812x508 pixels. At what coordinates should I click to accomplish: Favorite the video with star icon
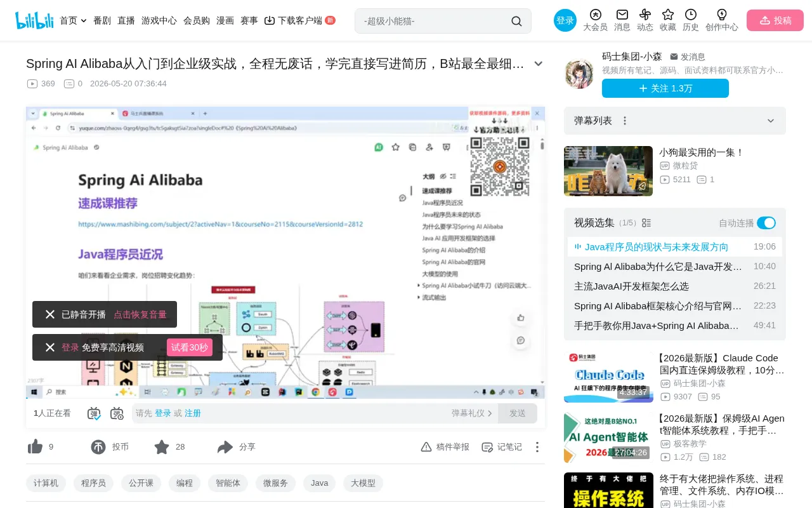(162, 447)
